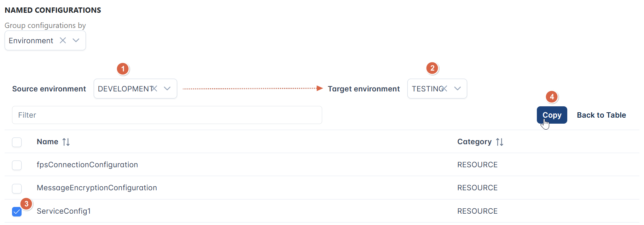
Task: Focus the Filter input field
Action: click(167, 115)
